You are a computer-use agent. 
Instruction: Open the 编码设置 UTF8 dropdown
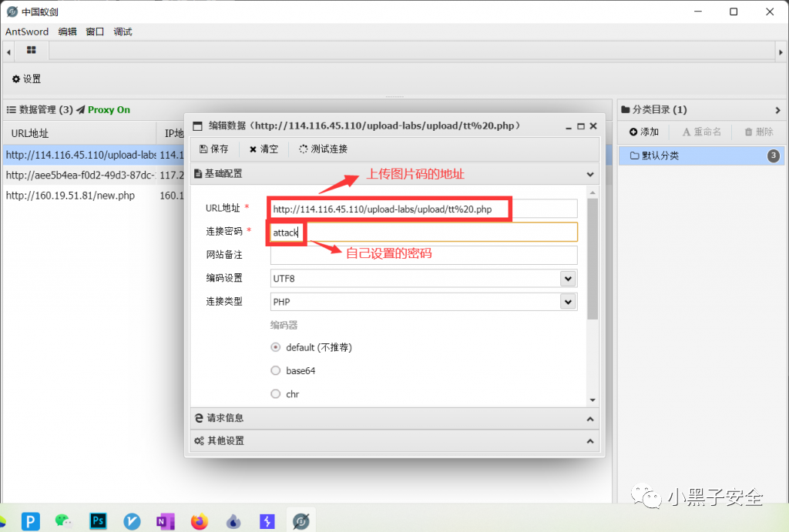coord(423,278)
